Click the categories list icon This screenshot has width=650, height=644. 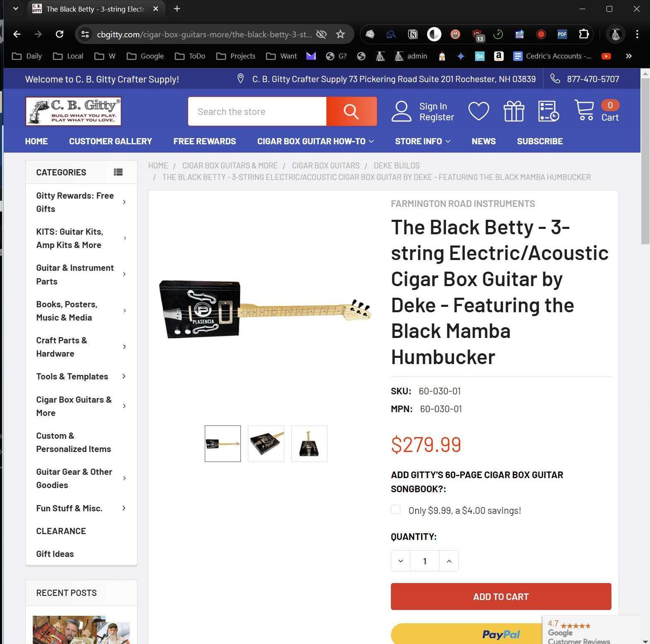[x=118, y=172]
